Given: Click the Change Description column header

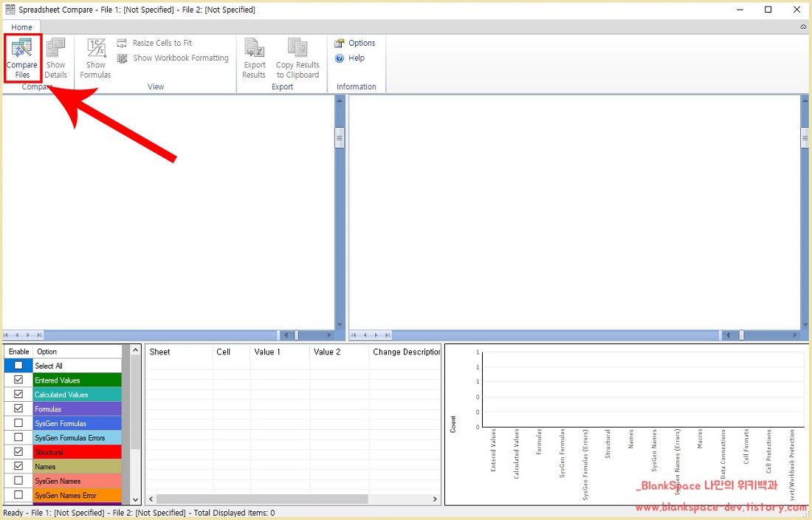Looking at the screenshot, I should coord(405,352).
